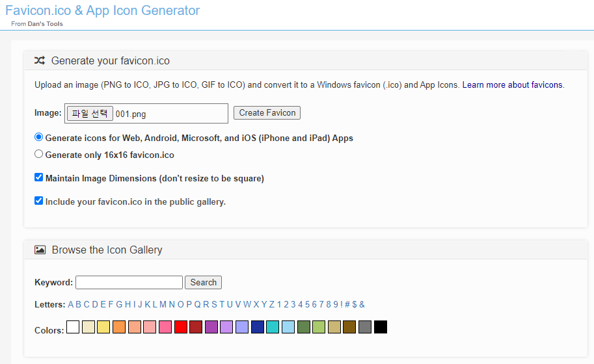Pick the black color swatch
The height and width of the screenshot is (364, 594).
tap(381, 327)
